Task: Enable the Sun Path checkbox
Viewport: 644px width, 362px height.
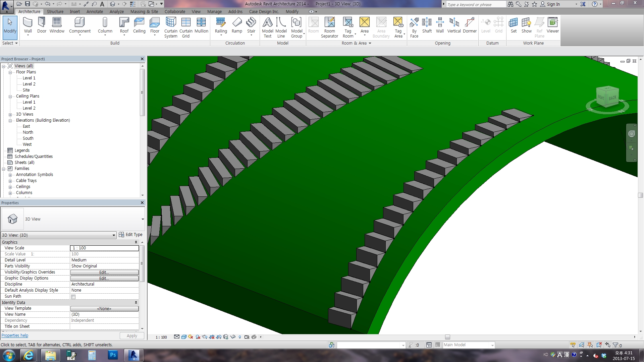Action: pos(73,297)
